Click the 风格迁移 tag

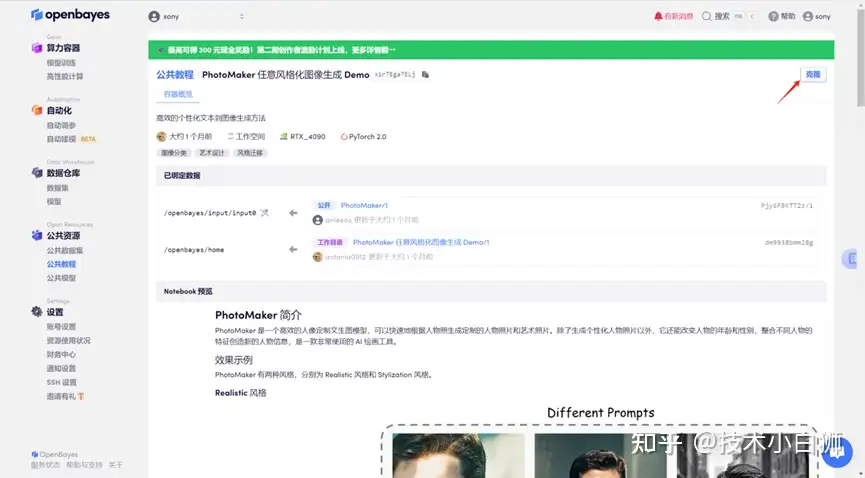pos(250,153)
